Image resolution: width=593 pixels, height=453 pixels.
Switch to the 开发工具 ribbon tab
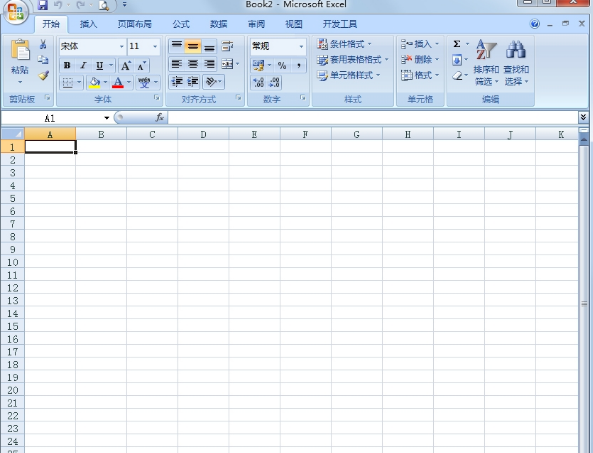pyautogui.click(x=340, y=24)
